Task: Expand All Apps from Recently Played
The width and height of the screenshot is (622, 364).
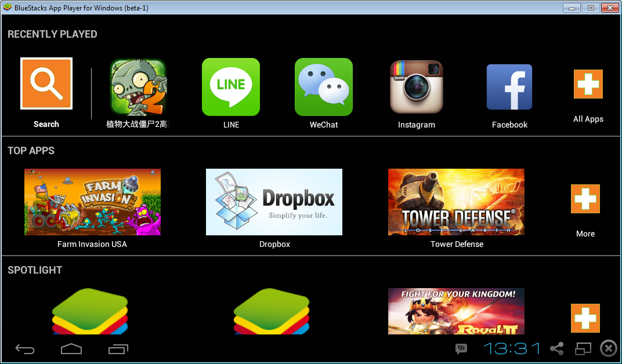Action: [588, 84]
